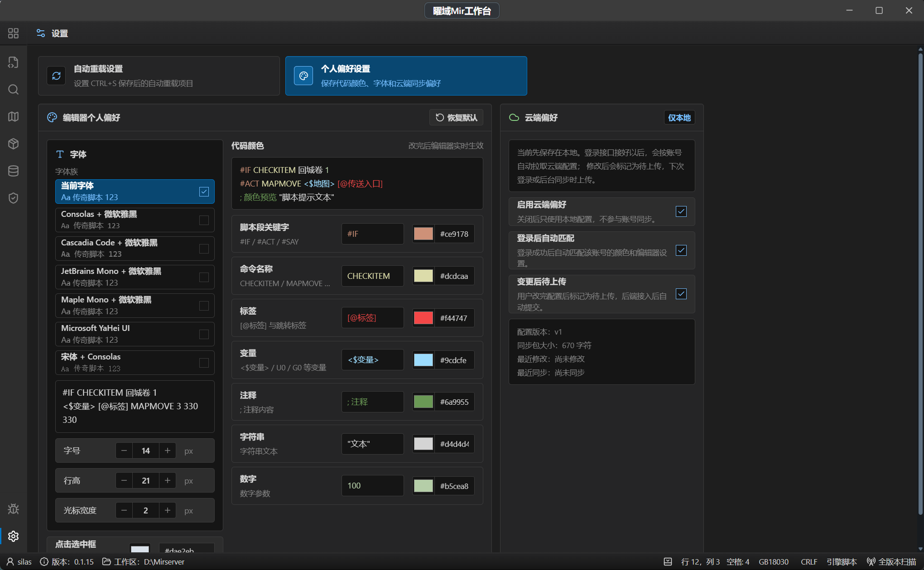Switch to 个人偏好设置 tab
924x570 pixels.
point(406,76)
